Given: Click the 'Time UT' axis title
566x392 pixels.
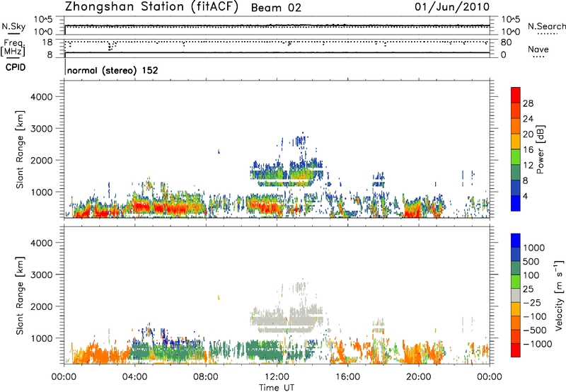Looking at the screenshot, I should pyautogui.click(x=277, y=388).
